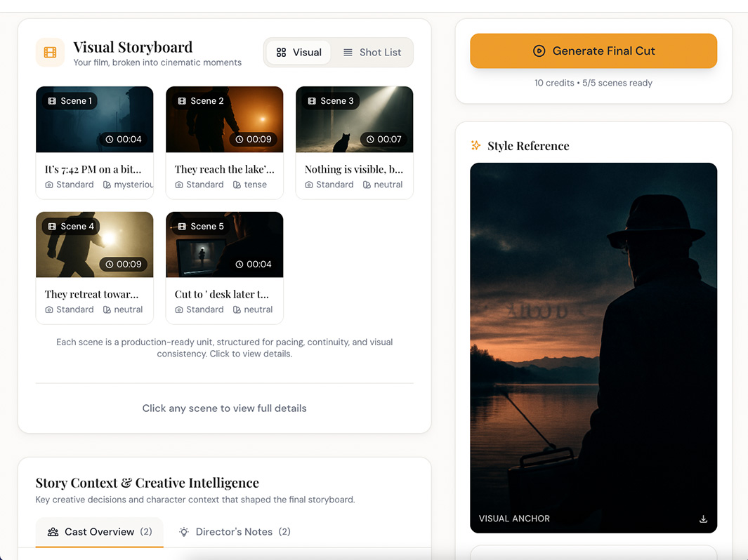The width and height of the screenshot is (748, 560).
Task: Click the sparkle icon beside Style Reference
Action: pos(476,146)
